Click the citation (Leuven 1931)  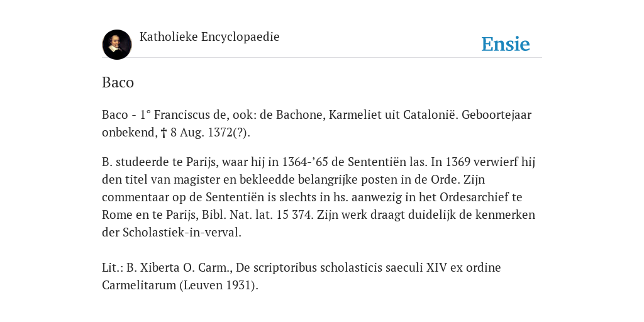click(219, 285)
